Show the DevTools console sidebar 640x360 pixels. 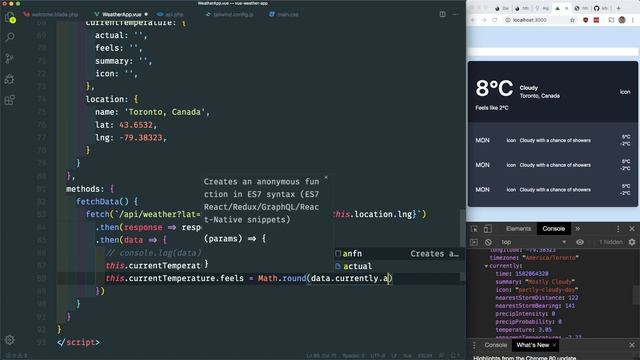click(x=474, y=242)
